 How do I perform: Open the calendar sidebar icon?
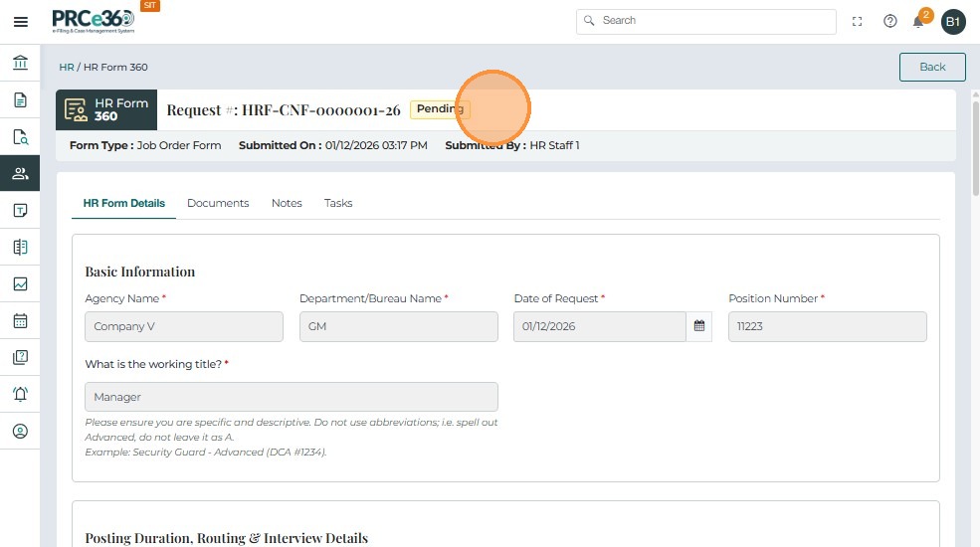[x=20, y=321]
